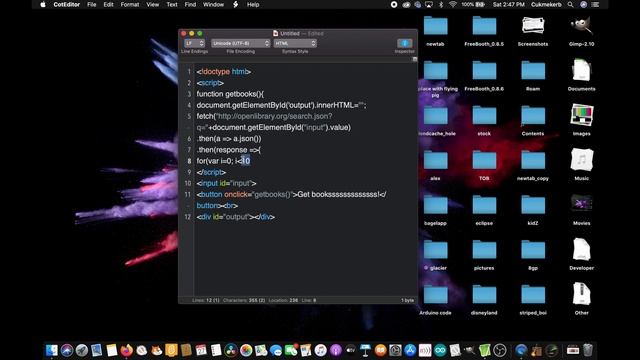The height and width of the screenshot is (360, 640).
Task: Open Arduino IDE from the Dock
Action: tap(440, 350)
